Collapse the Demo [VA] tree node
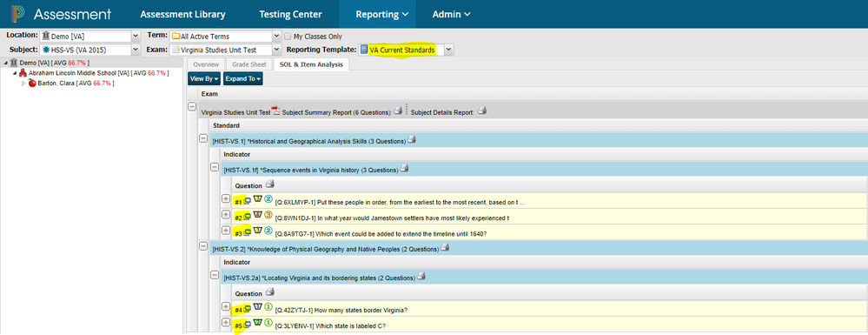 [5, 63]
